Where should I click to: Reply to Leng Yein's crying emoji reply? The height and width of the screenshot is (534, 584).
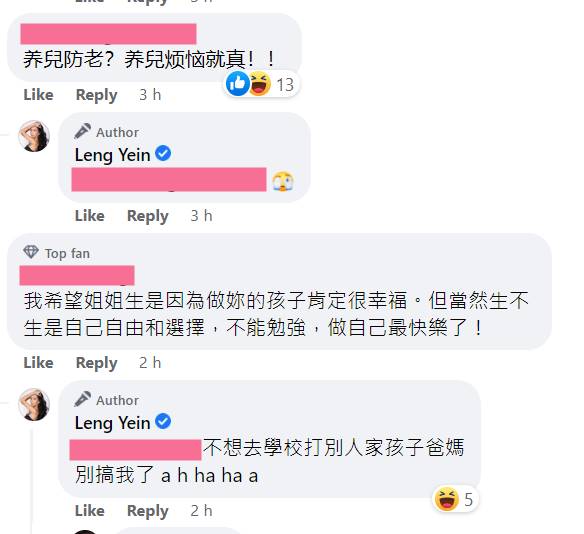(x=148, y=216)
